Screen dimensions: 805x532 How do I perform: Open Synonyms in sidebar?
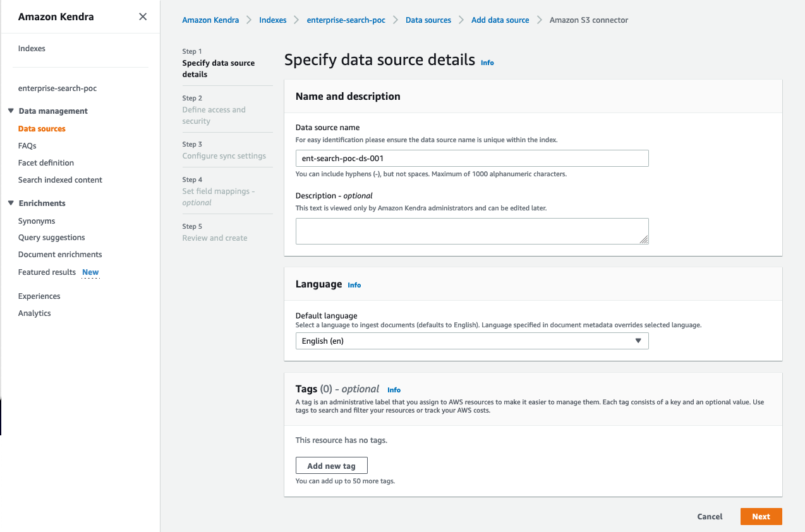37,221
